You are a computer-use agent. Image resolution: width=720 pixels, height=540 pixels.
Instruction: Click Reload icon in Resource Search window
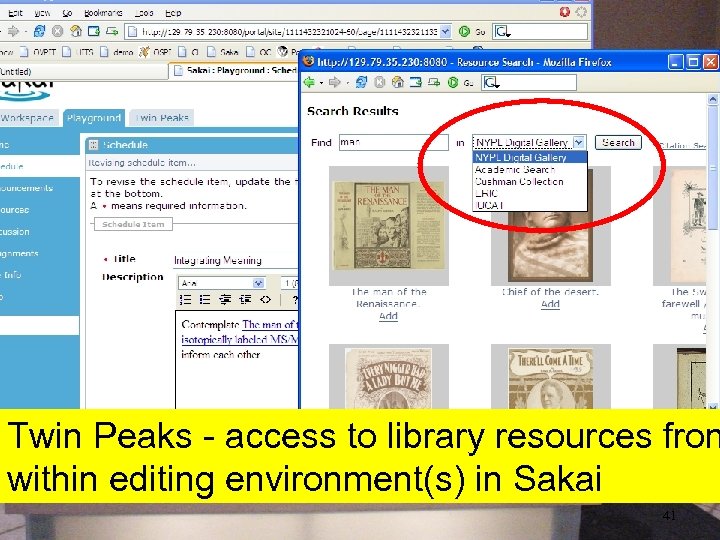click(x=361, y=82)
